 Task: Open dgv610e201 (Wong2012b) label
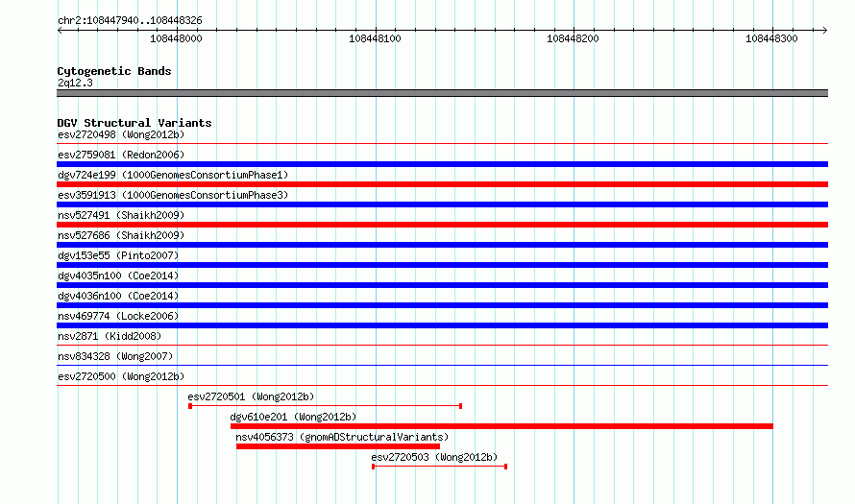[x=293, y=417]
